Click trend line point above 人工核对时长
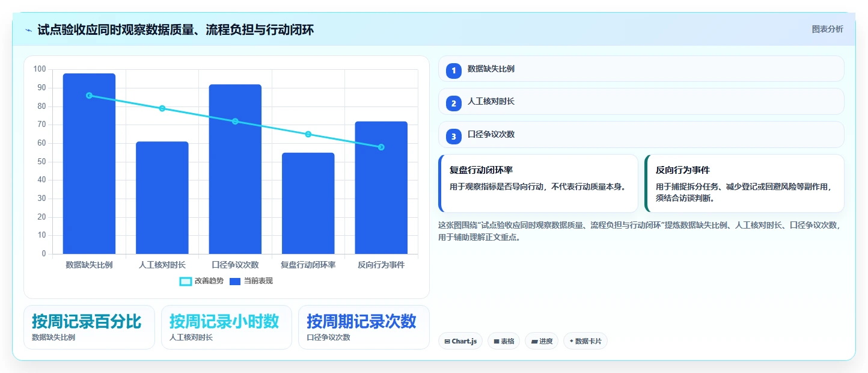 162,108
